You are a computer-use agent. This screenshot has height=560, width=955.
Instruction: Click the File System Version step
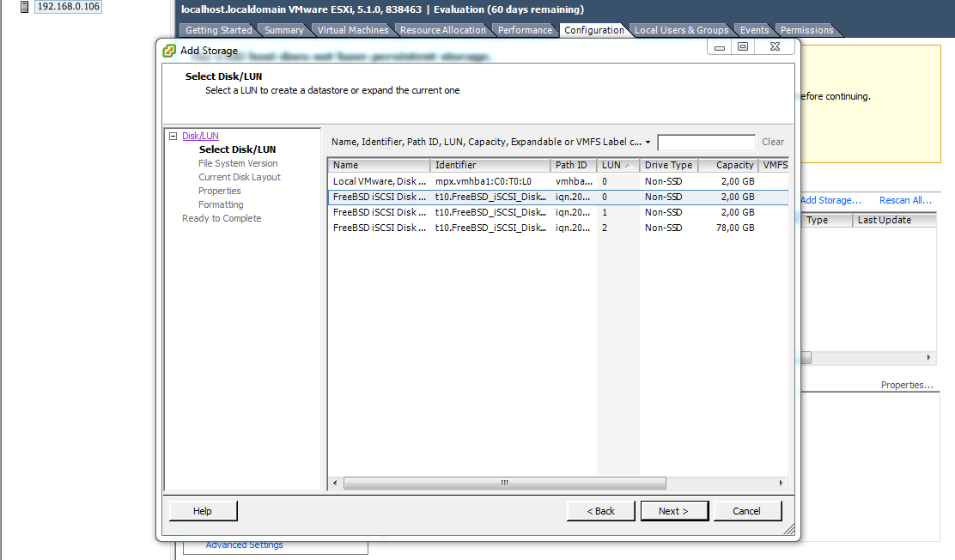point(238,163)
